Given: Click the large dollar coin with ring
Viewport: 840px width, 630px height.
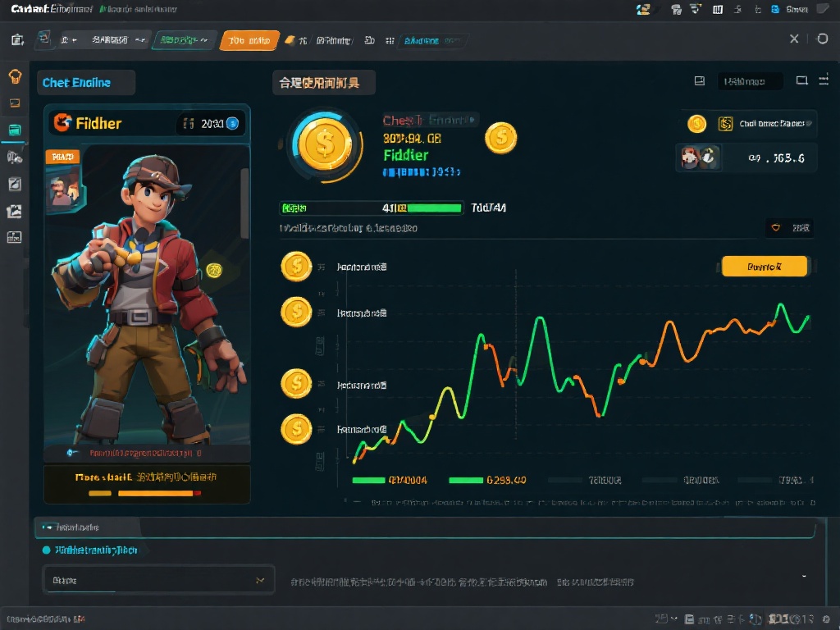Looking at the screenshot, I should pos(324,145).
